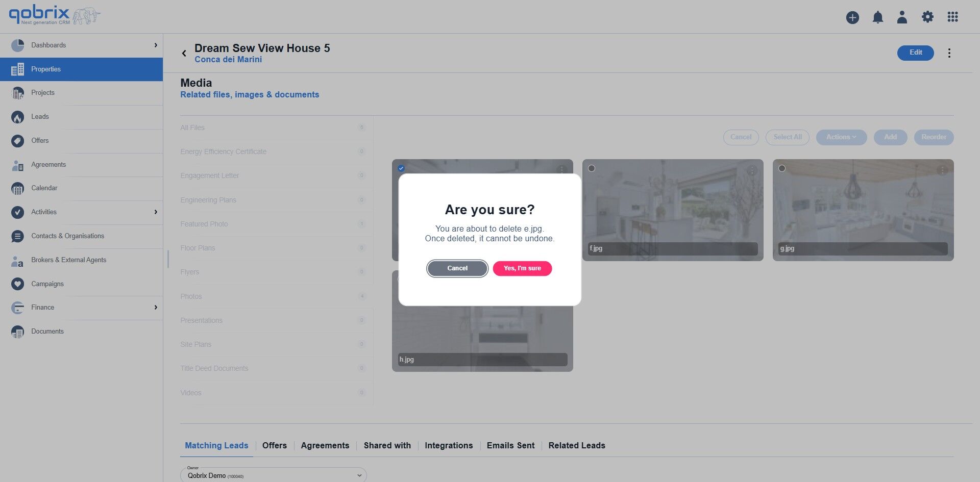The width and height of the screenshot is (980, 482).
Task: Open the notifications bell
Action: [x=877, y=17]
